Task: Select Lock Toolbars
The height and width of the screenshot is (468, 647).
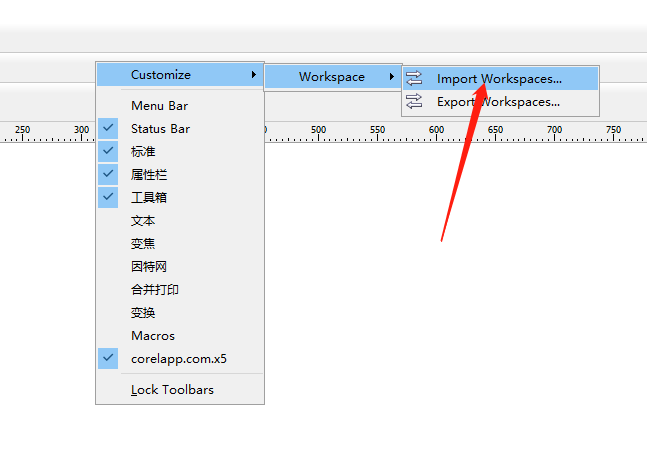Action: point(180,390)
